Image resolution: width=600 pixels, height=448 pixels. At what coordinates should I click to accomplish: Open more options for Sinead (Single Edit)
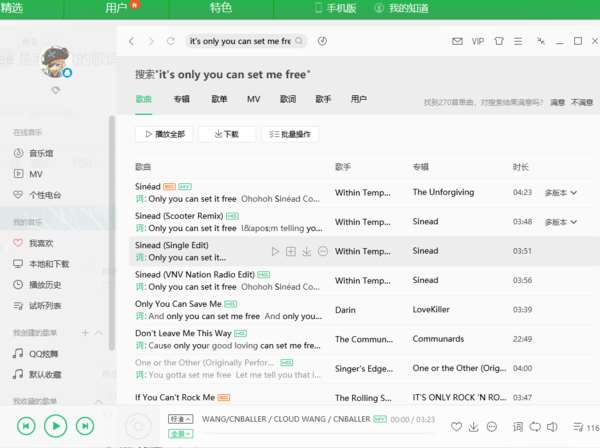[323, 251]
